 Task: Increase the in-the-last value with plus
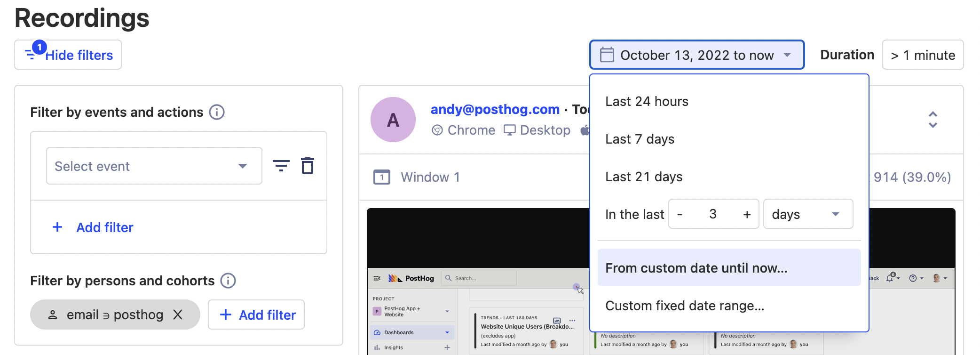[747, 214]
